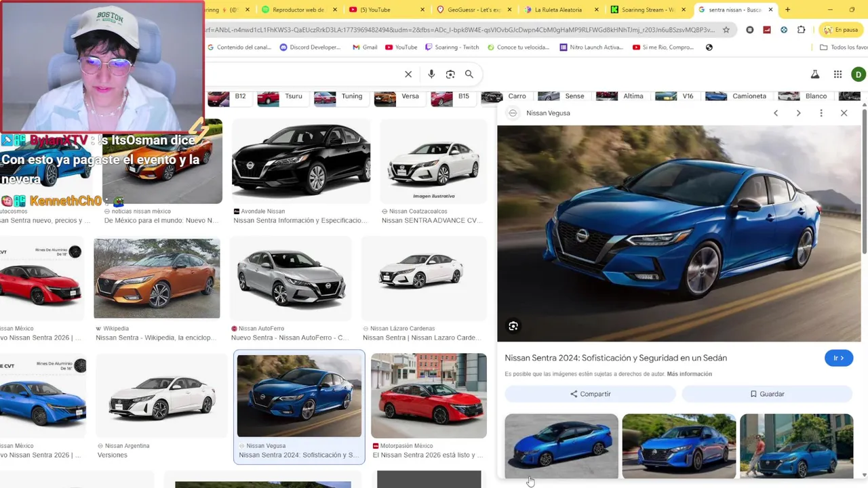Screen dimensions: 868x488
Task: Open the 'Nissan Sentra 2024: Sofisticación' title link
Action: 616,358
